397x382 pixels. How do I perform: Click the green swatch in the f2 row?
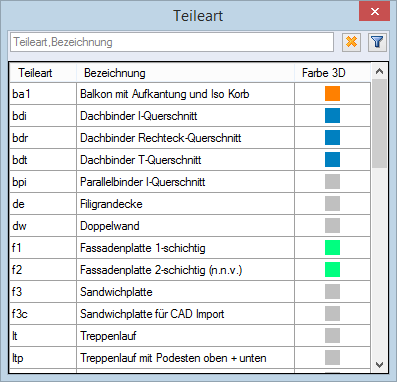click(332, 270)
